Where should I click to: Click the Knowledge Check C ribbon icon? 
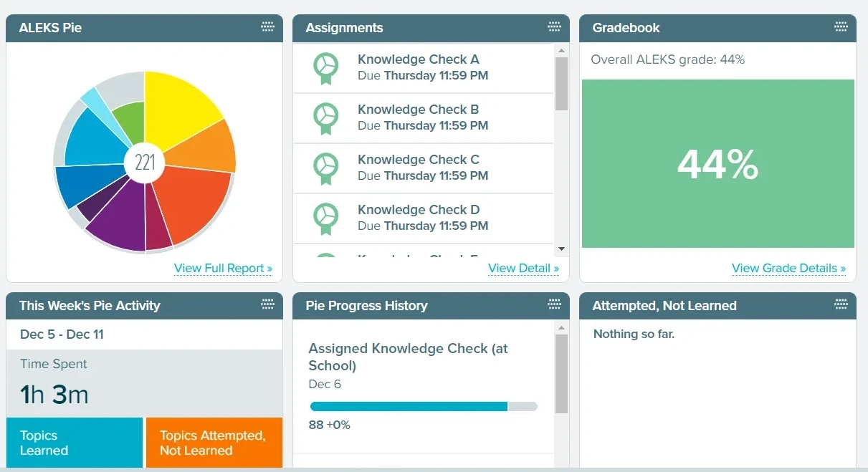325,168
